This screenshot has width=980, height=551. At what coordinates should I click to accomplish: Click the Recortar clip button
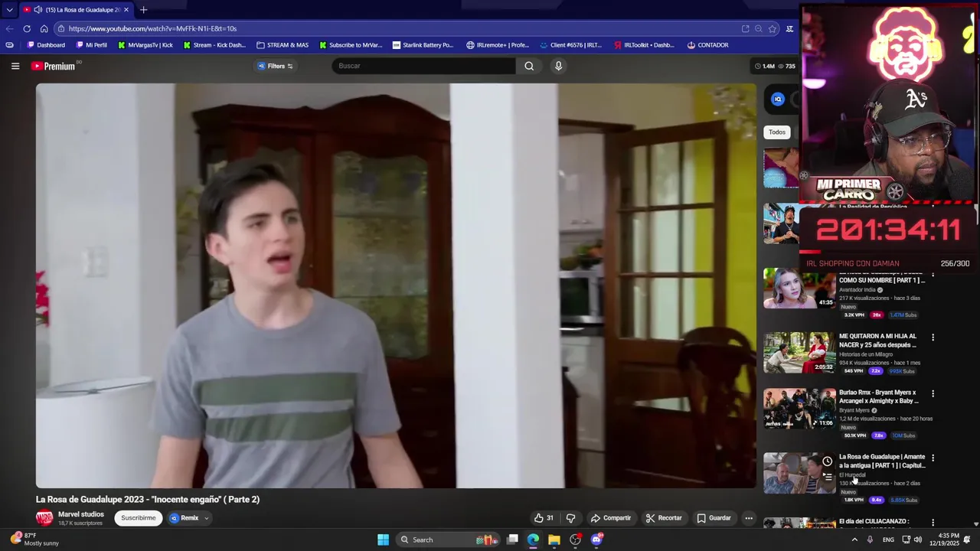coord(664,518)
